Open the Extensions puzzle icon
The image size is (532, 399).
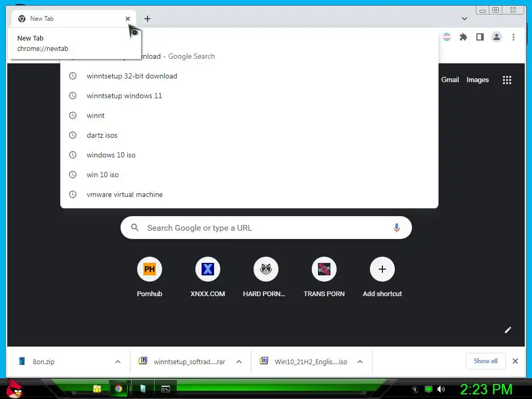tap(463, 37)
